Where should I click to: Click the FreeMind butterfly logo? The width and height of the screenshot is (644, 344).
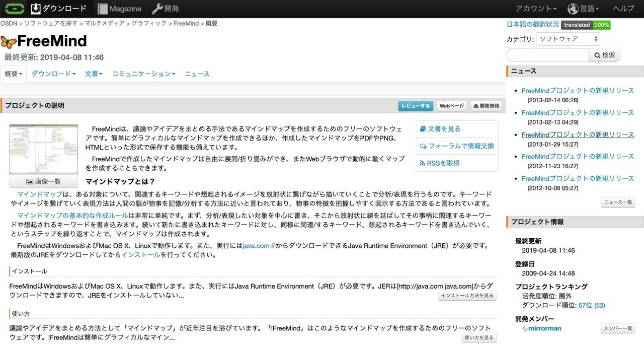point(9,42)
